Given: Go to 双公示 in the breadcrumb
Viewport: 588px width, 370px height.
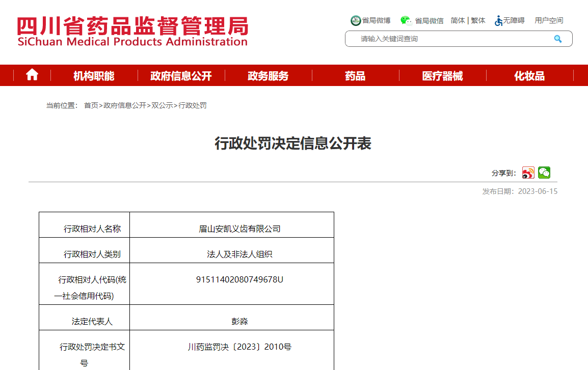Looking at the screenshot, I should 162,106.
